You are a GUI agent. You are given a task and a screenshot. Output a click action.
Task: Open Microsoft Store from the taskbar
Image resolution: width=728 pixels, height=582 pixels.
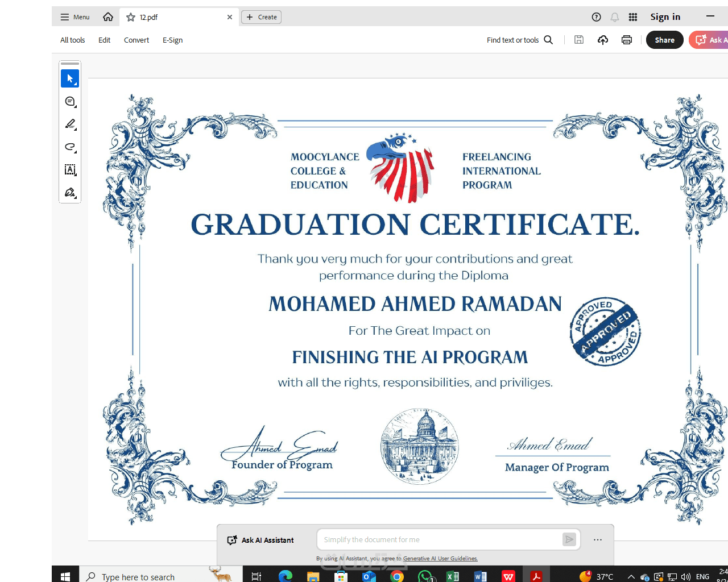click(341, 576)
